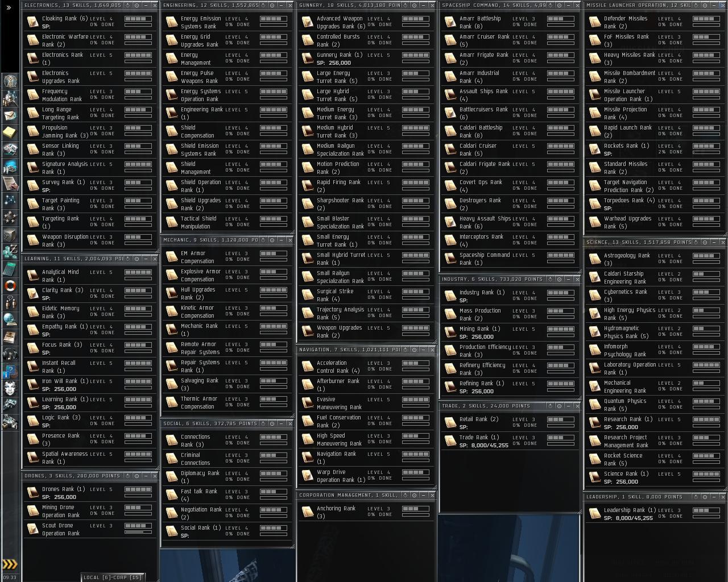Screen dimensions: 728x582
Task: Select the Electronic Warfare Rank (2) skill
Action: click(90, 40)
